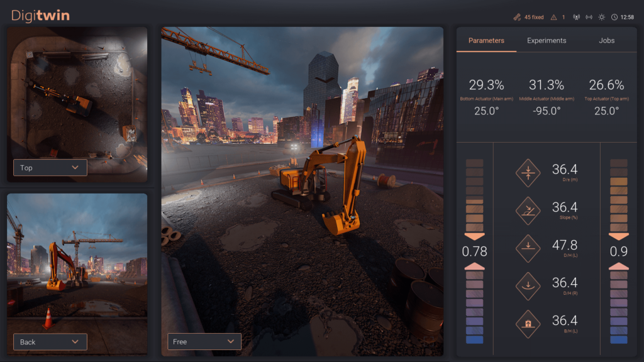Switch to the Parameters tab
Image resolution: width=644 pixels, height=362 pixels.
pyautogui.click(x=486, y=41)
